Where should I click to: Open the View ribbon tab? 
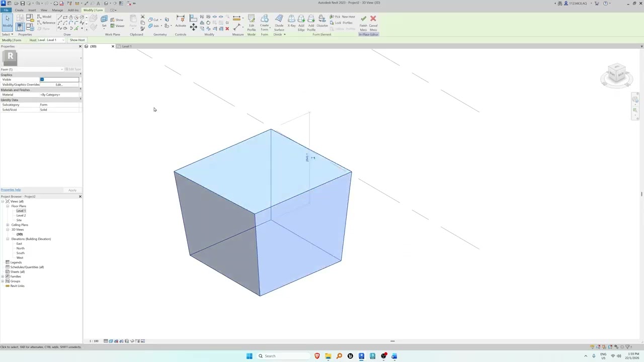pos(44,10)
